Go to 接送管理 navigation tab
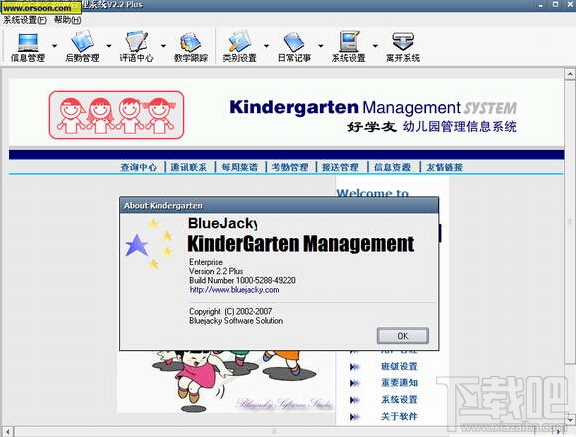This screenshot has width=576, height=437. pos(340,167)
